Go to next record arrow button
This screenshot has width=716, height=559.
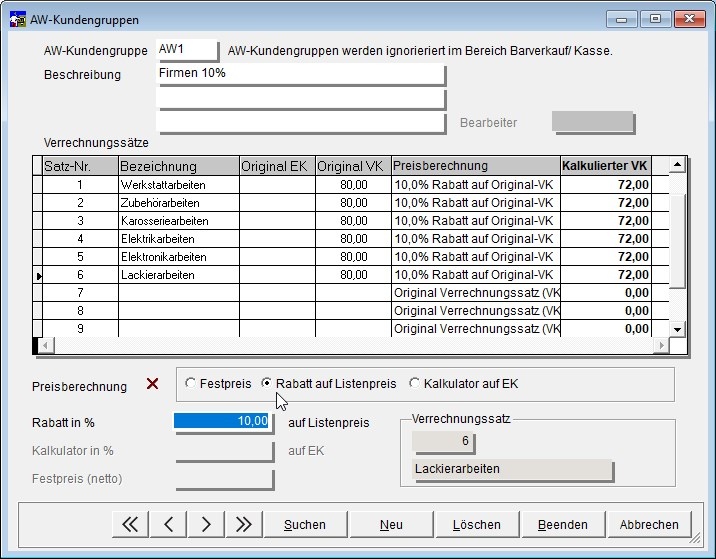(x=206, y=524)
